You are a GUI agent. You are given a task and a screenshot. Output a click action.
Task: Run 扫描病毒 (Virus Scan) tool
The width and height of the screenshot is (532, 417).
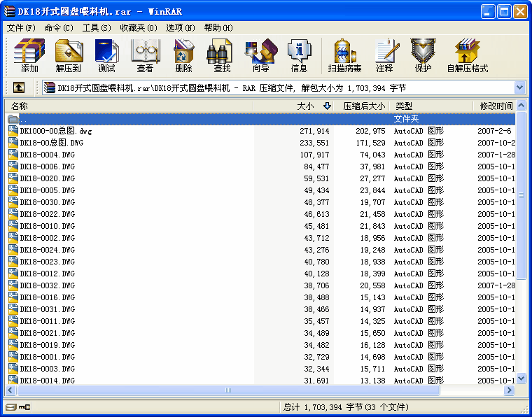pos(344,55)
